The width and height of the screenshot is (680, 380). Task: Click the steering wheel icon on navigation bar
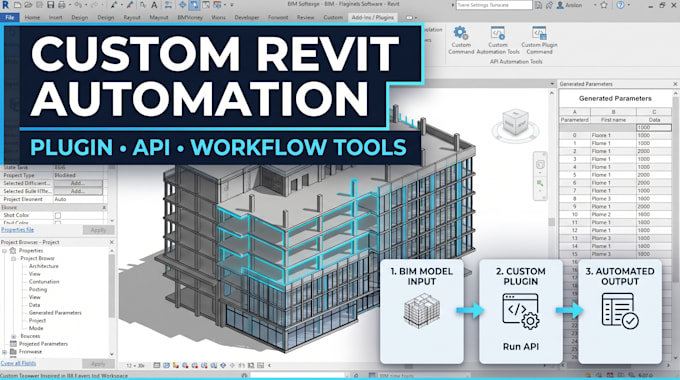point(540,164)
